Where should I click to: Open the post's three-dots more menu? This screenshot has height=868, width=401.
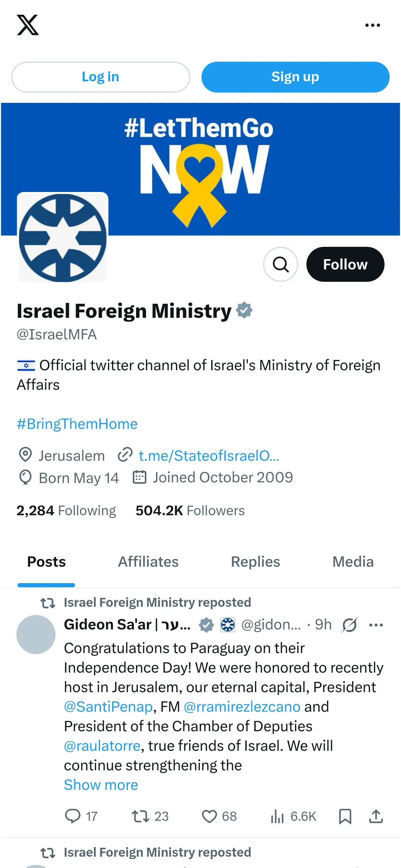tap(376, 625)
